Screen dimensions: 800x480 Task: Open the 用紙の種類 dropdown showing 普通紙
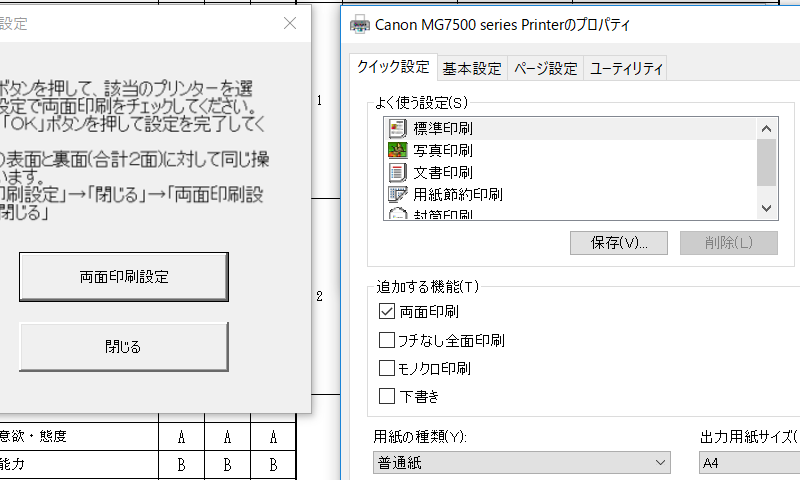click(x=522, y=462)
